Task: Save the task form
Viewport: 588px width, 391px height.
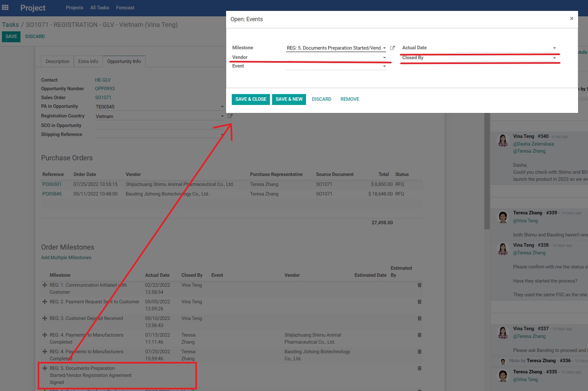Action: click(11, 36)
